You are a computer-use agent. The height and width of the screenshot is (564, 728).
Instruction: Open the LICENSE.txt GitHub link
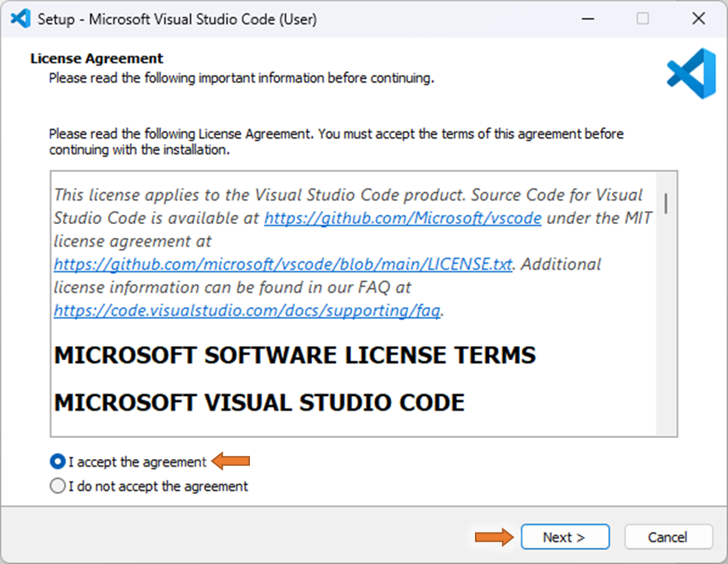[x=283, y=264]
